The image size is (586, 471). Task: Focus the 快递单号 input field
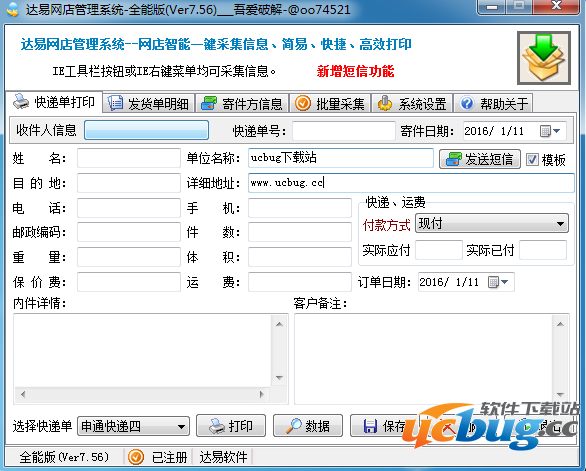coord(343,131)
